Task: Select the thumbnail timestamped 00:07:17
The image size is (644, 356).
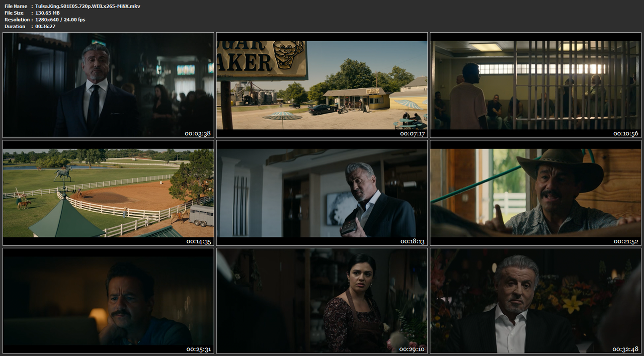Action: pos(322,85)
